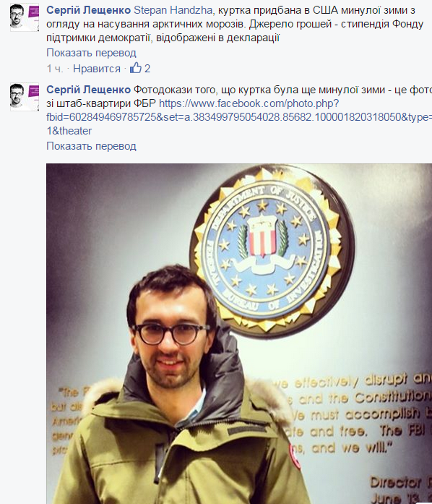
Task: Click the first comment's profile avatar
Action: tap(25, 17)
